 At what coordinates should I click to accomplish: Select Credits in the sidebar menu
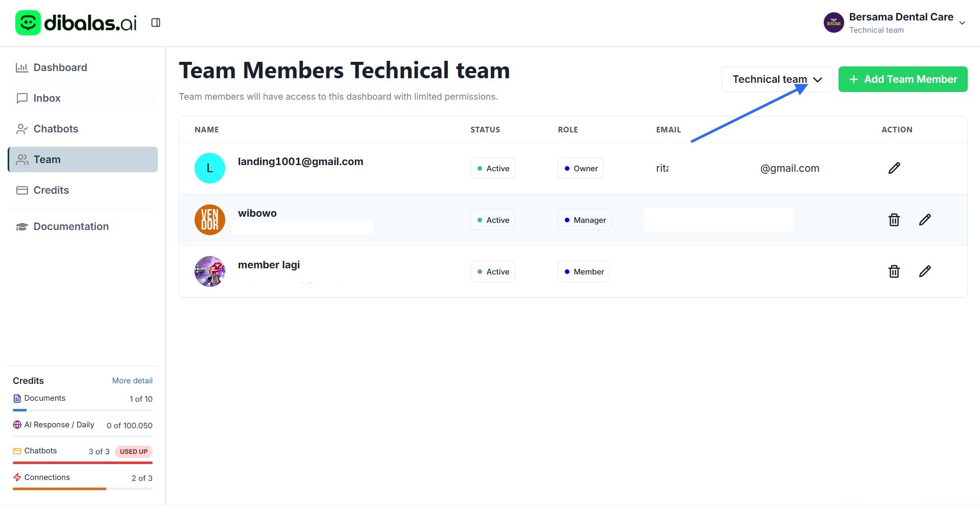click(x=51, y=190)
